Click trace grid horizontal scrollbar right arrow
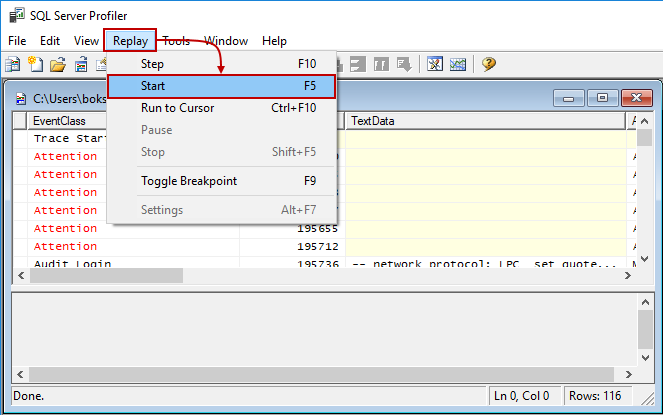The height and width of the screenshot is (415, 663). [x=628, y=276]
